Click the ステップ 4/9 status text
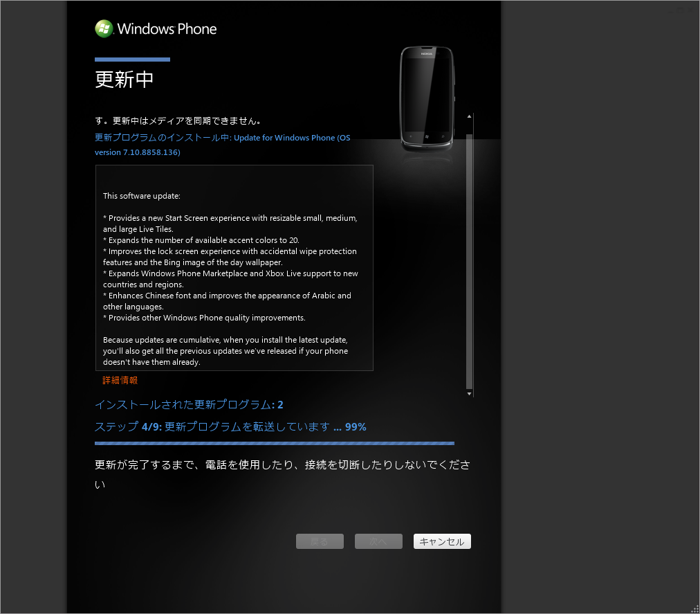Screen dimensions: 700x614 click(230, 427)
